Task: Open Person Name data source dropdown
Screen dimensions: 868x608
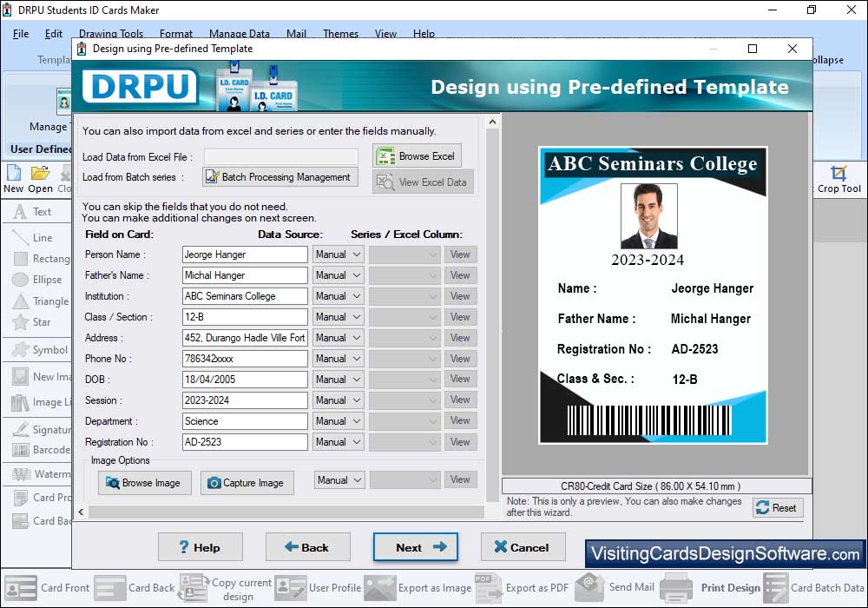Action: (338, 254)
